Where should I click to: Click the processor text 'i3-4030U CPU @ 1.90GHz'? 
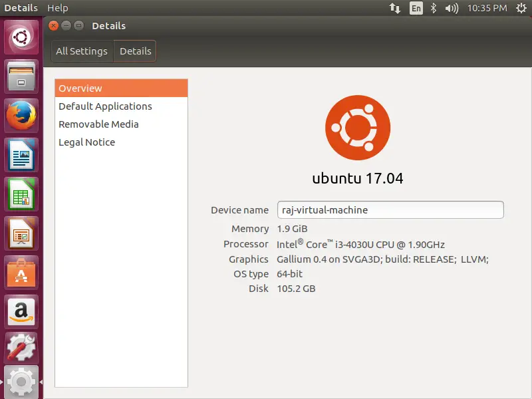[x=390, y=245]
